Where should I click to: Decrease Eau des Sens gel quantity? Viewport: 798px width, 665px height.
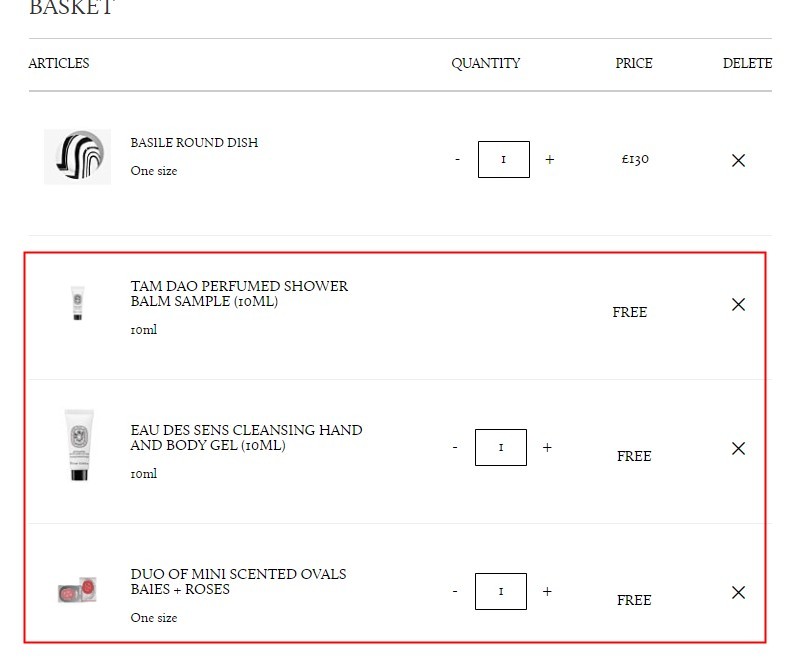pyautogui.click(x=455, y=447)
